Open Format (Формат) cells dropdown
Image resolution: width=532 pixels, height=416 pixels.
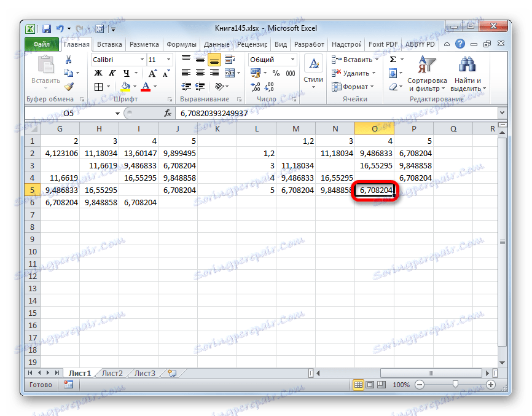pyautogui.click(x=372, y=87)
